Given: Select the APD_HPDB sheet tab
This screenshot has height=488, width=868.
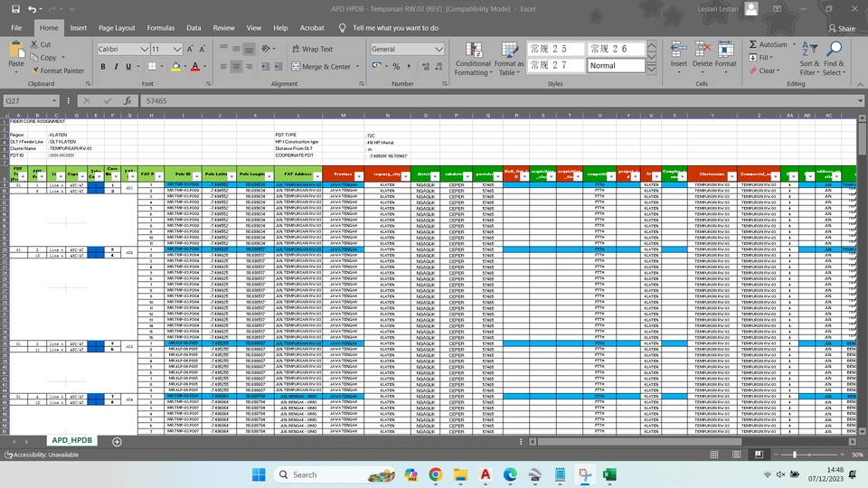Looking at the screenshot, I should click(x=72, y=440).
